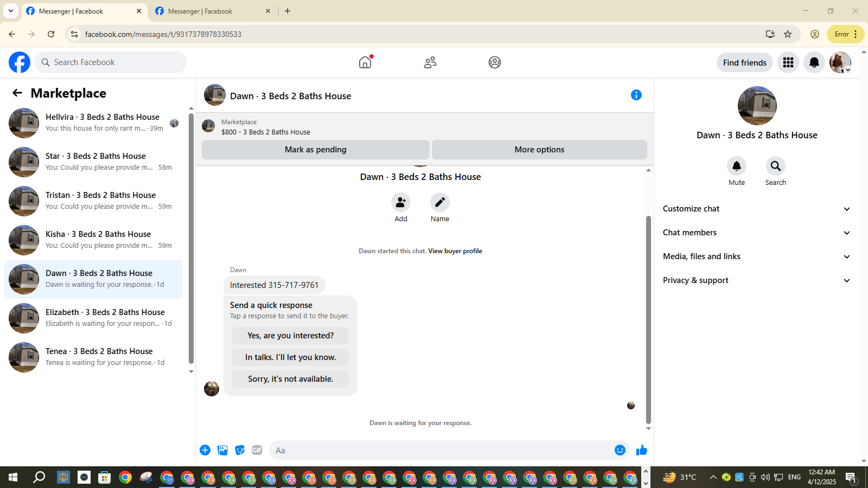Screen dimensions: 868x488
Task: Send quick reply "Sorry, it's not available."
Action: coord(290,379)
